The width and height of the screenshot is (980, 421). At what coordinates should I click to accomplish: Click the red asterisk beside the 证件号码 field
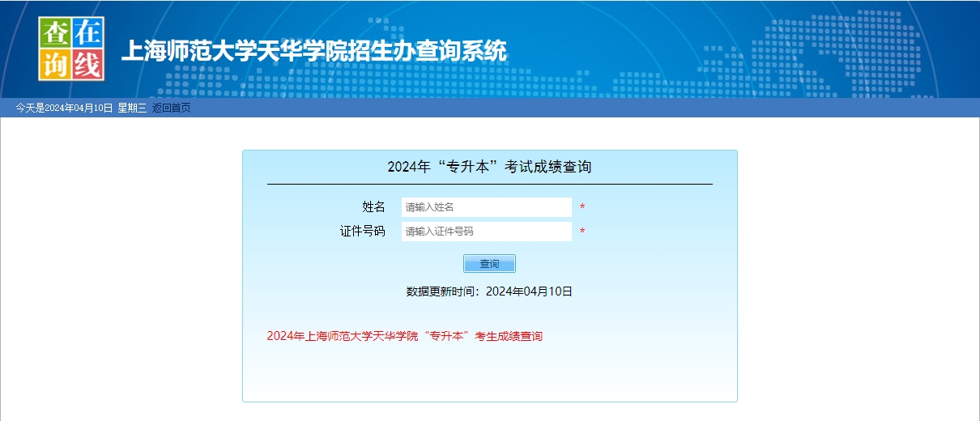582,232
